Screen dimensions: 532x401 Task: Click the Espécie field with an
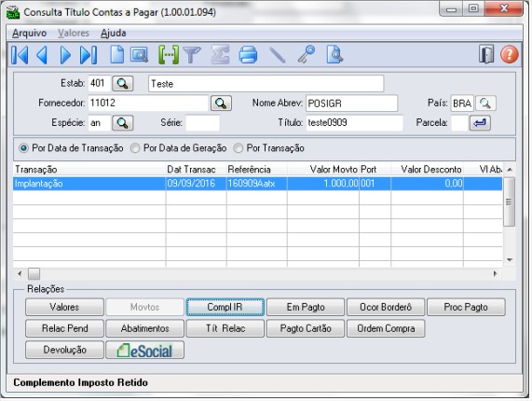(99, 123)
